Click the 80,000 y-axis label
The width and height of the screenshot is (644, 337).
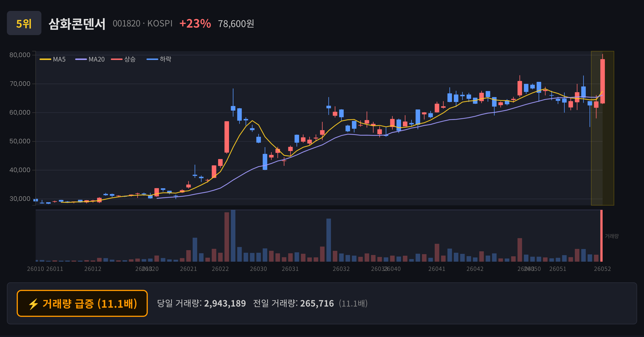[20, 55]
